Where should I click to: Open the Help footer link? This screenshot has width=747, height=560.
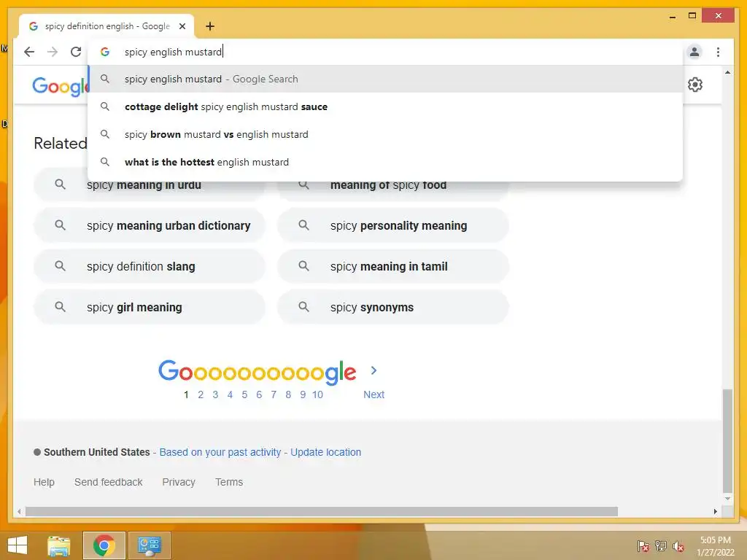pos(44,482)
